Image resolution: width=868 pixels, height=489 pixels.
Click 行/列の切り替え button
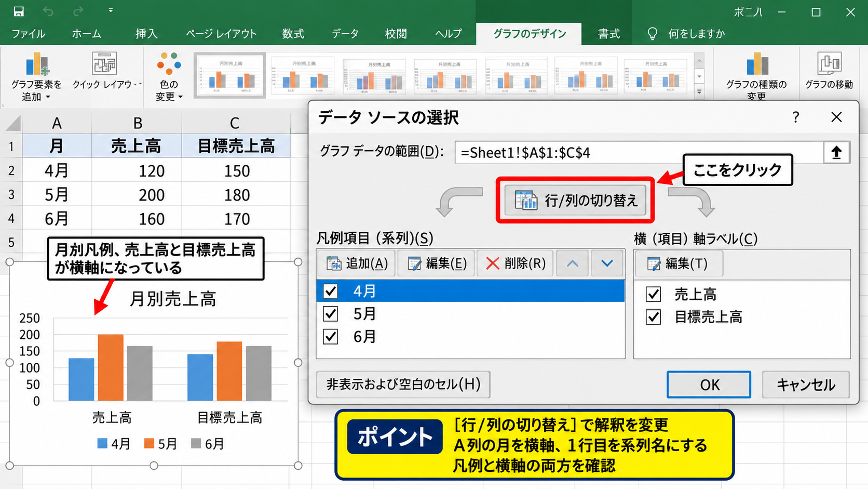[x=575, y=200]
